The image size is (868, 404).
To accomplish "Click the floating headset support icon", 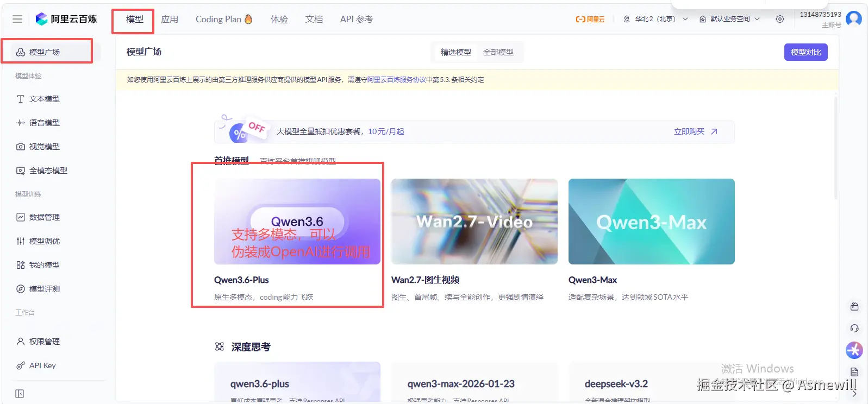I will click(854, 328).
